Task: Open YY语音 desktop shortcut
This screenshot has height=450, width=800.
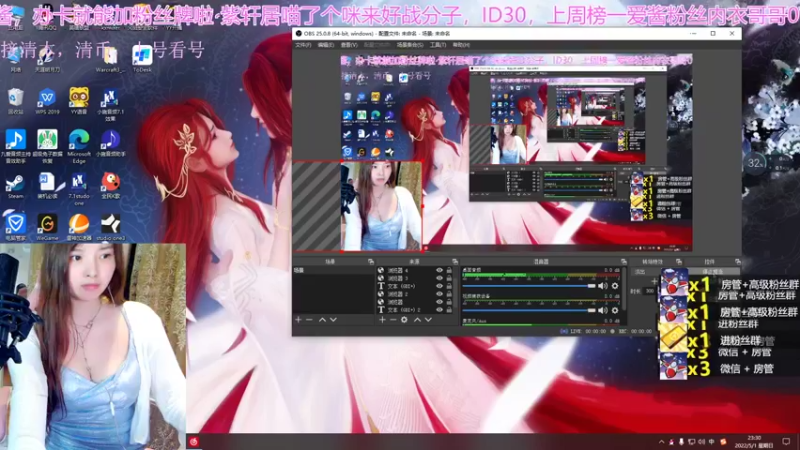Action: [79, 101]
